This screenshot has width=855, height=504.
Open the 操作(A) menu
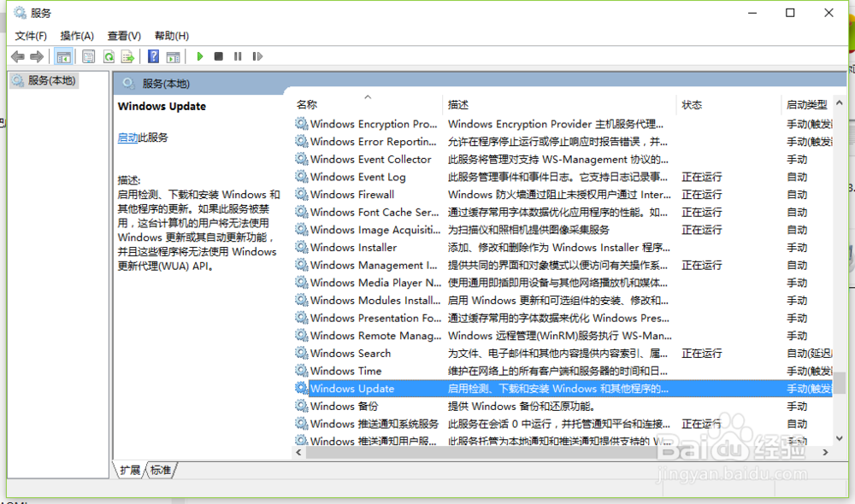(77, 36)
